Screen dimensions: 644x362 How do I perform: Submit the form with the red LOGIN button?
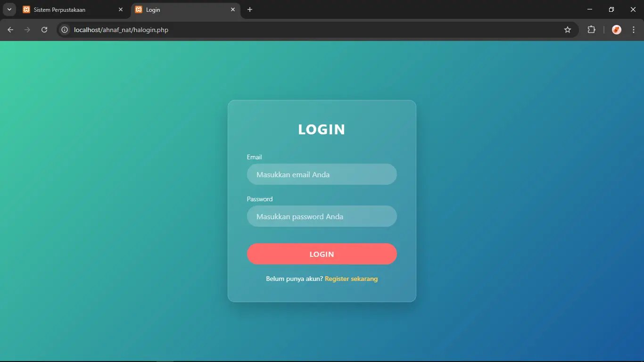(322, 254)
